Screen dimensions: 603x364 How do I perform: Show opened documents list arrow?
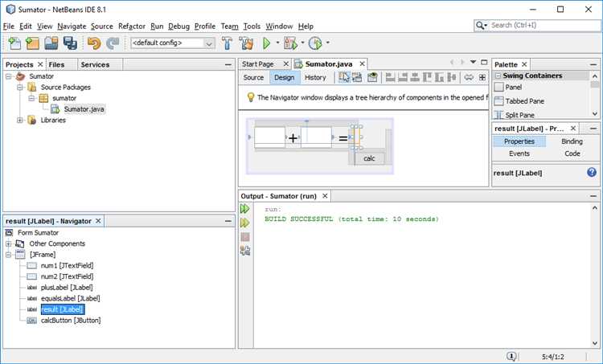click(473, 62)
